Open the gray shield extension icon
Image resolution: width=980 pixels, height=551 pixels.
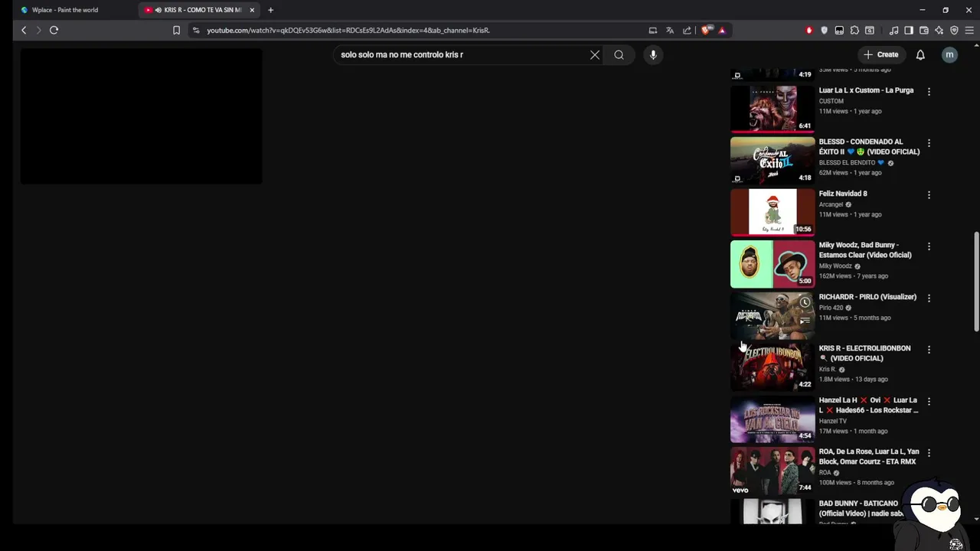pos(824,30)
